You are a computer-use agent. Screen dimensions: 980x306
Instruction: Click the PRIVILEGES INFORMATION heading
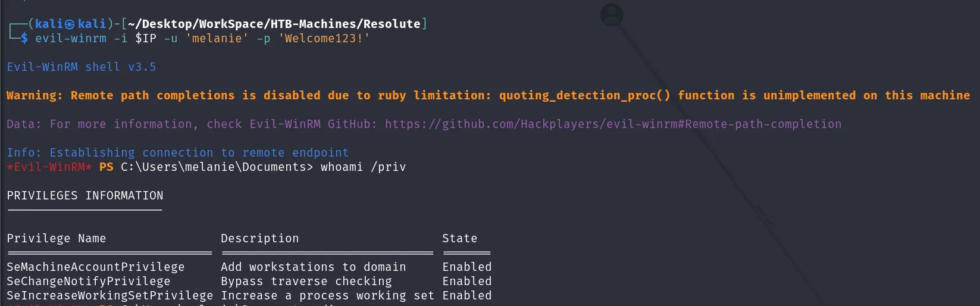(x=85, y=195)
